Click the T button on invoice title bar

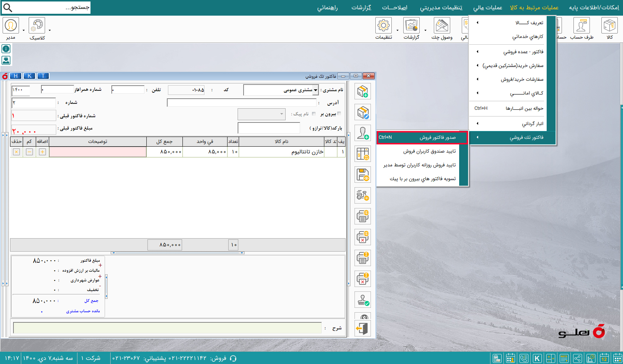click(43, 76)
